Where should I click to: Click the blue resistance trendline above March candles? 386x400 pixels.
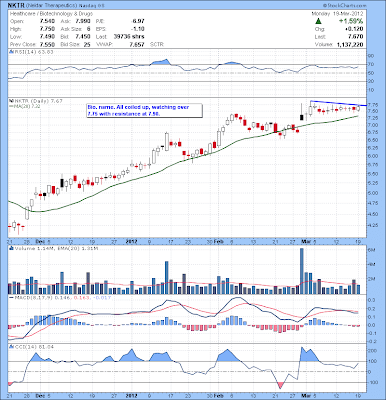click(x=338, y=103)
